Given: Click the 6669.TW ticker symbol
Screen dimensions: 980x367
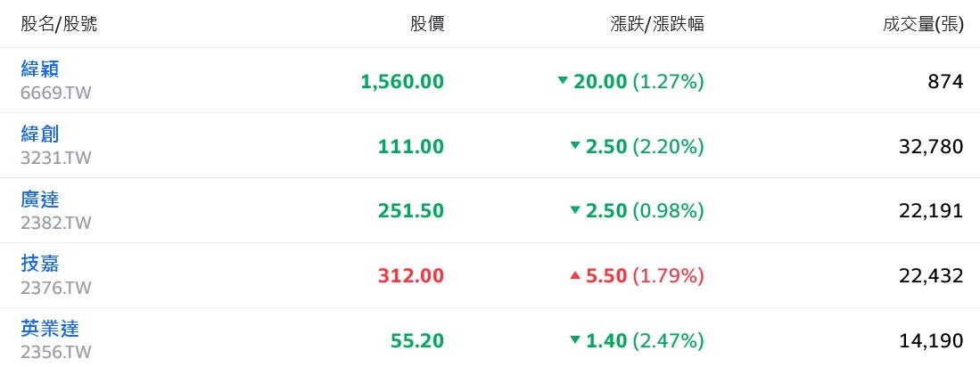Looking at the screenshot, I should click(55, 94).
